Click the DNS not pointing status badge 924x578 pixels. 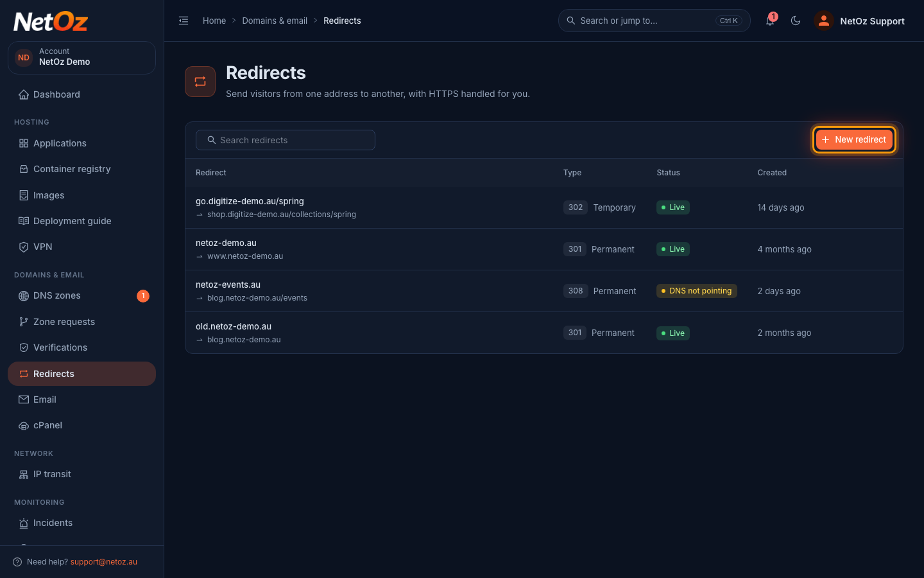[697, 291]
